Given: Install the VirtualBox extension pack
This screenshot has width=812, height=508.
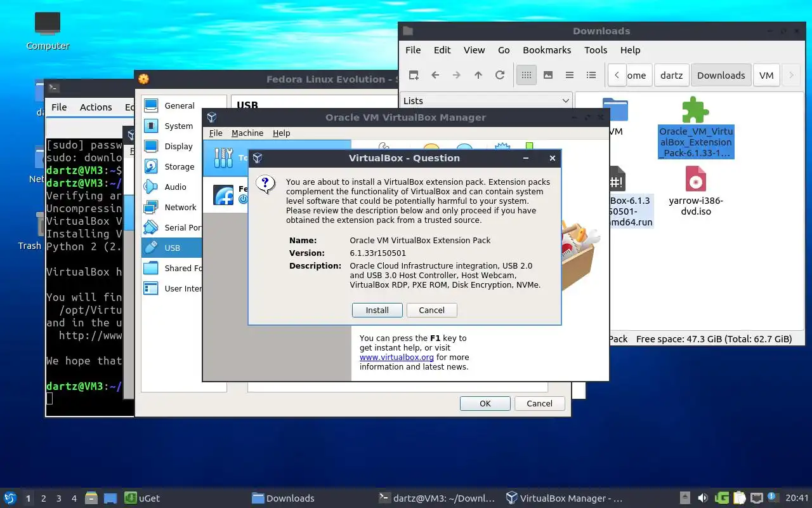Looking at the screenshot, I should pos(377,310).
